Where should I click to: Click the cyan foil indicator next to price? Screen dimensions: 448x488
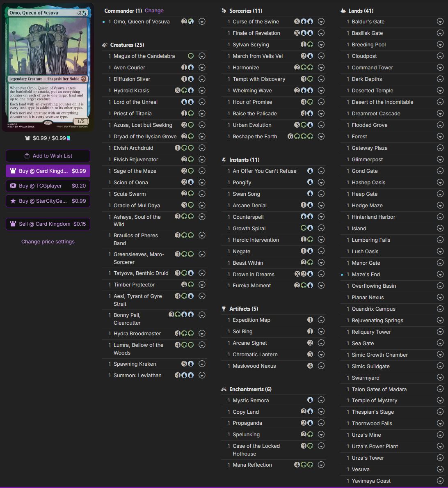click(69, 138)
